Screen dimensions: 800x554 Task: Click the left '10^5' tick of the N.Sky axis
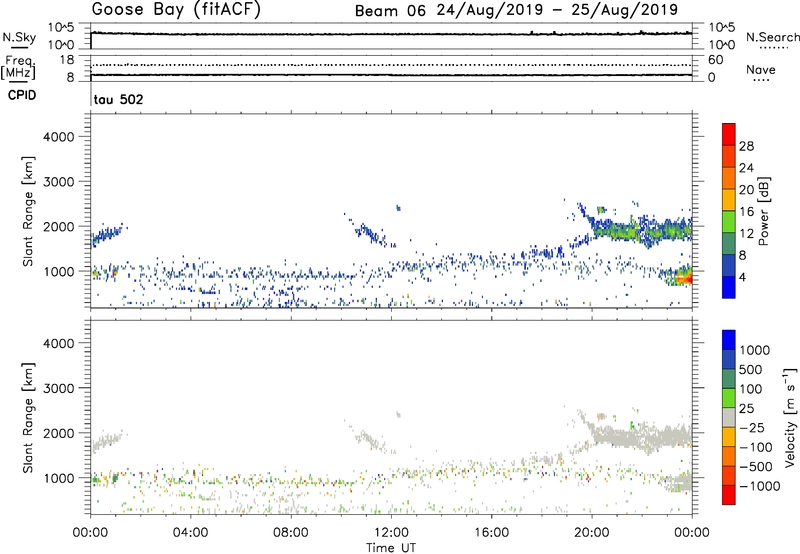61,28
